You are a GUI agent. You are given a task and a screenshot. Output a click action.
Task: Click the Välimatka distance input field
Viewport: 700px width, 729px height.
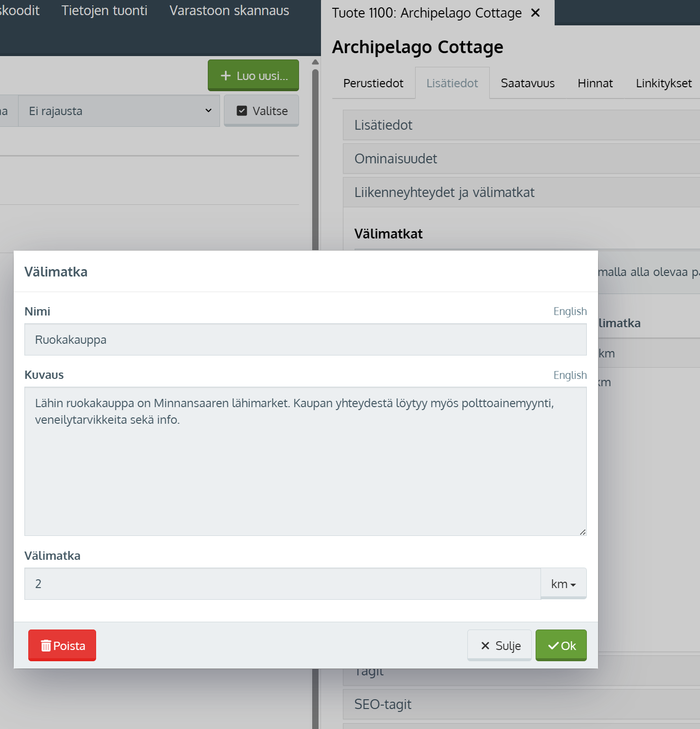pos(282,584)
